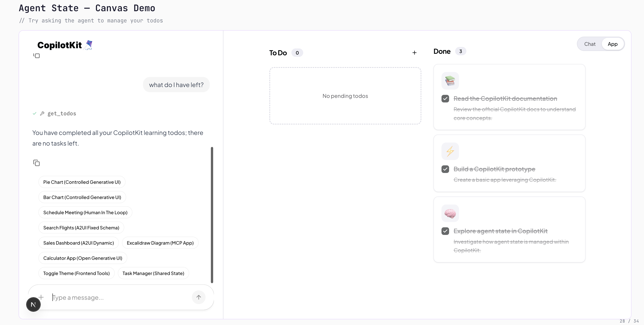The image size is (644, 325).
Task: Expand the get_todos tool call
Action: coord(62,114)
